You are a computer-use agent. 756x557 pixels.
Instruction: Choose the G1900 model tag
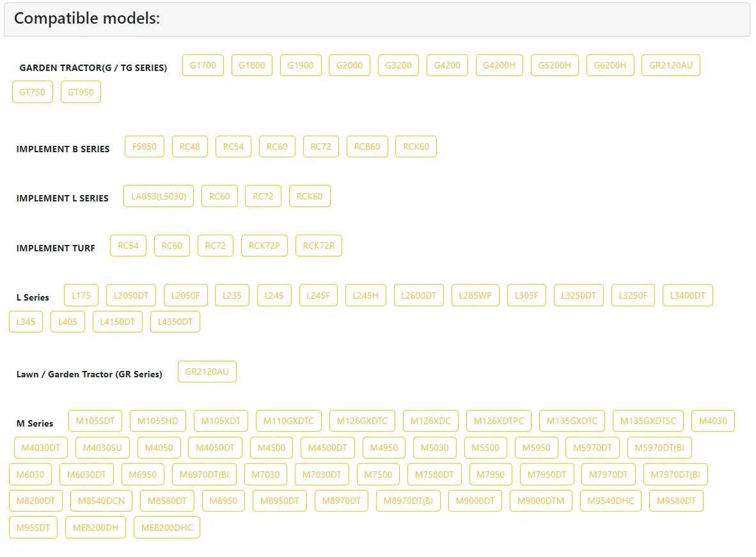coord(301,66)
